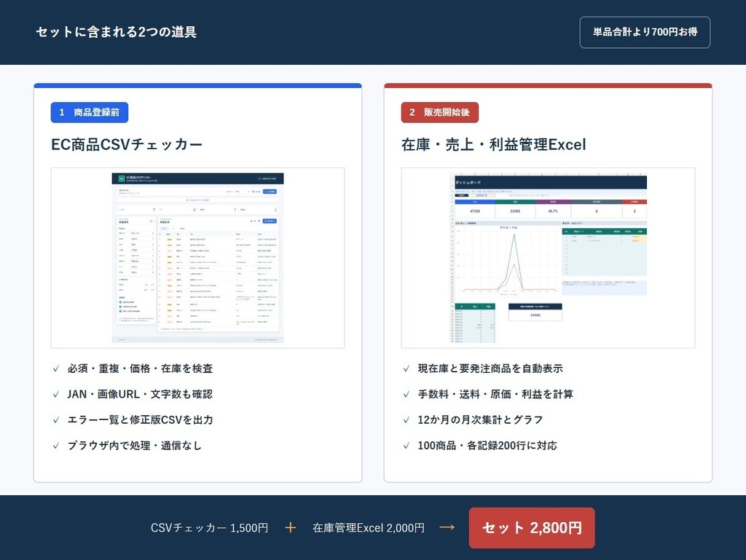Open the EC商品CSVチェッカー screenshot thumbnail

[198, 258]
